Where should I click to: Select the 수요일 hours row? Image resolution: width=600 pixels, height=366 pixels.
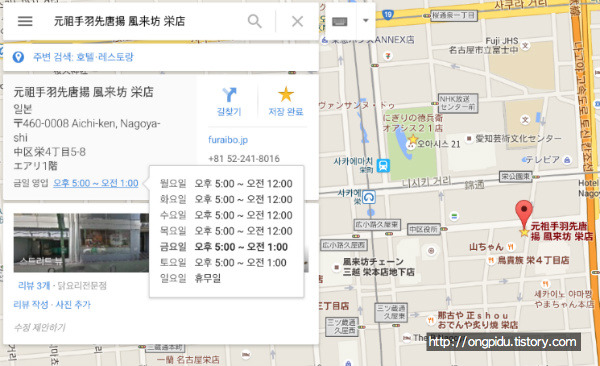(226, 215)
